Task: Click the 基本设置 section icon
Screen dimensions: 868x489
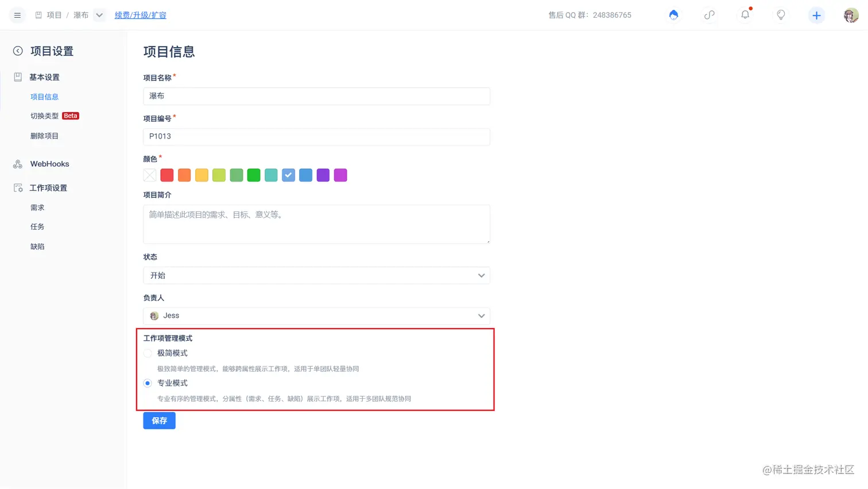Action: pos(18,77)
